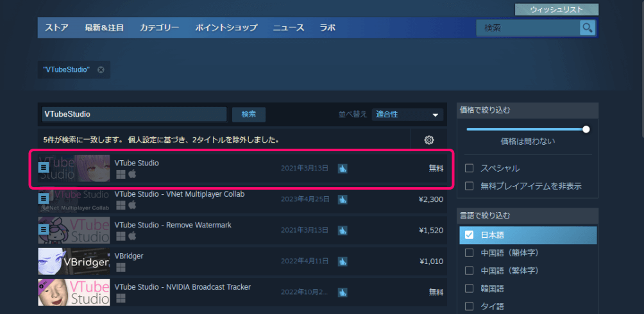Click the magnifier search icon in the store header
This screenshot has width=644, height=314.
588,28
